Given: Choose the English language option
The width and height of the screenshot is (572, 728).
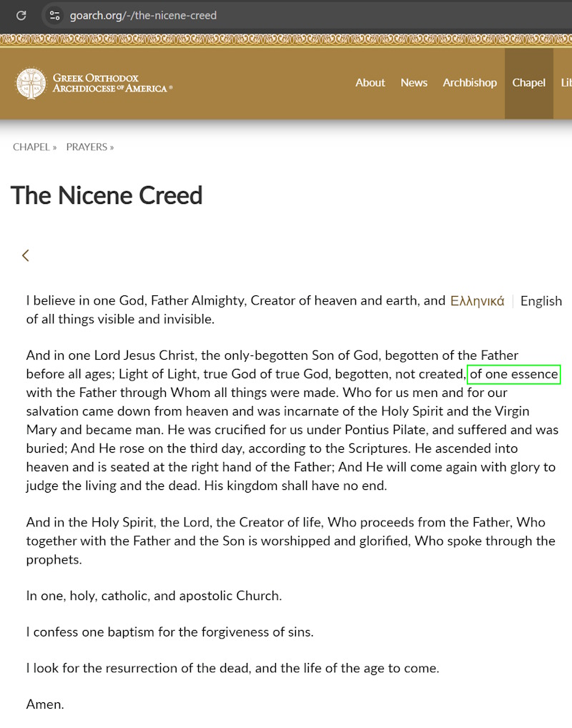Looking at the screenshot, I should tap(541, 301).
